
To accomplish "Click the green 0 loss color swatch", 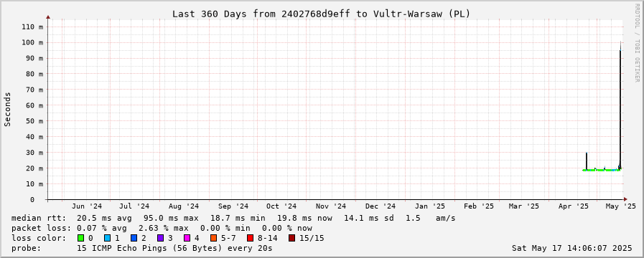I will coord(81,238).
